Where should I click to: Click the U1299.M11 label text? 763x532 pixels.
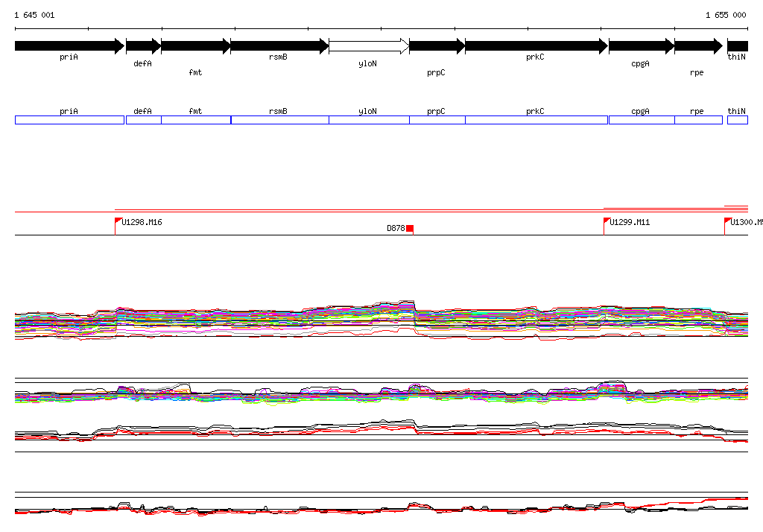coord(630,222)
